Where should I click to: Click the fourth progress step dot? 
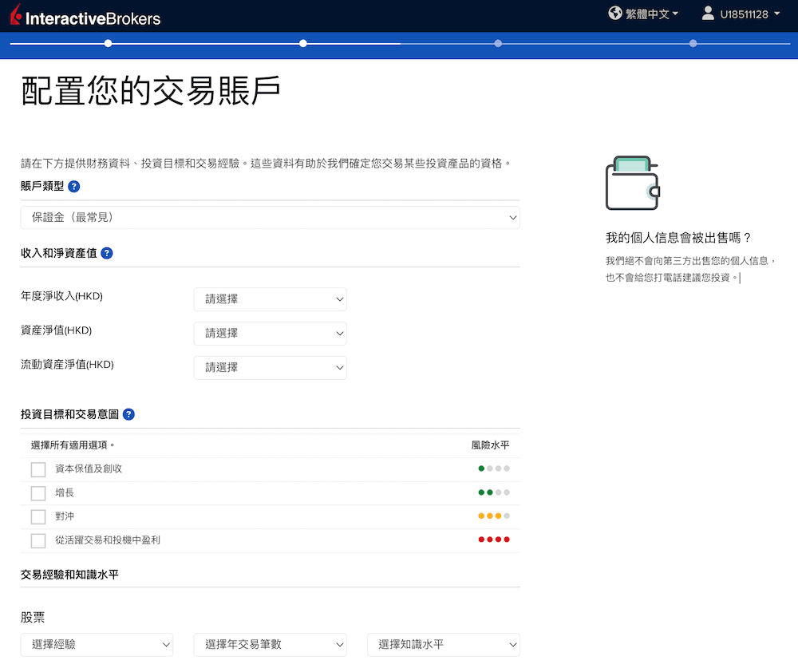click(693, 43)
